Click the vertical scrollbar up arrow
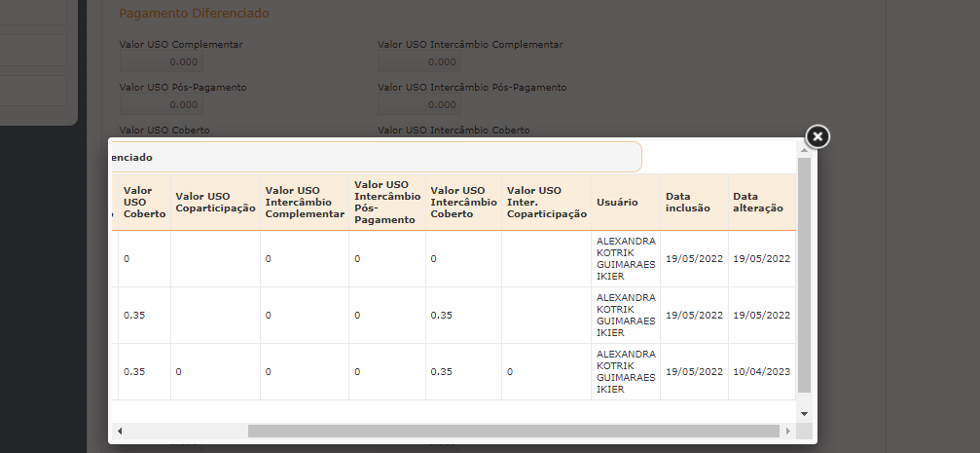 [803, 150]
